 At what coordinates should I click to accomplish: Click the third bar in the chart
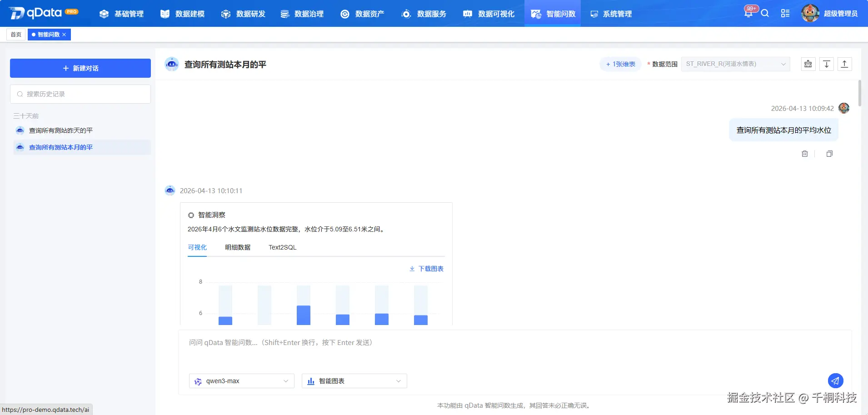pyautogui.click(x=304, y=315)
